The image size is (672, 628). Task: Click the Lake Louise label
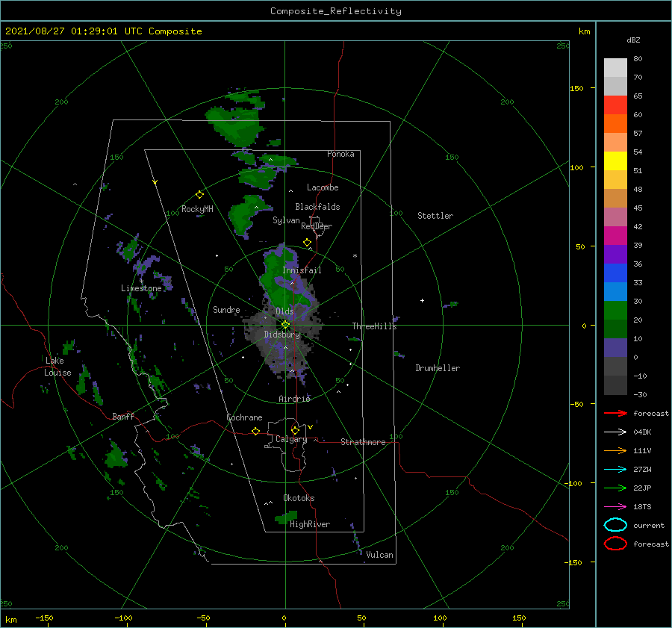57,367
